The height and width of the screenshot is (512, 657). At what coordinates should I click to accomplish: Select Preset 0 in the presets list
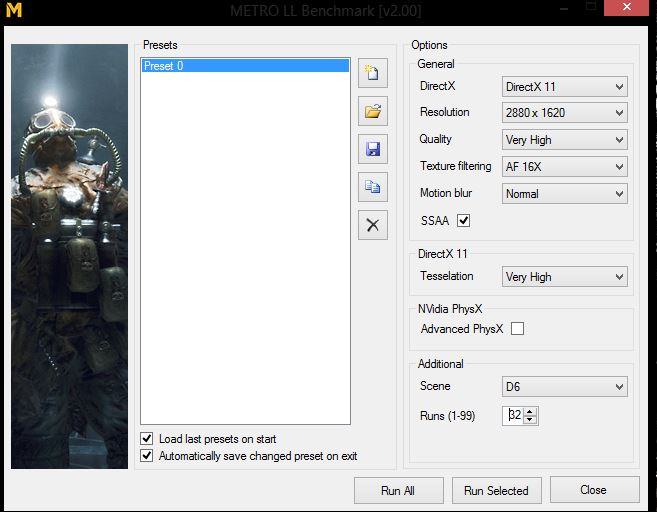(245, 66)
